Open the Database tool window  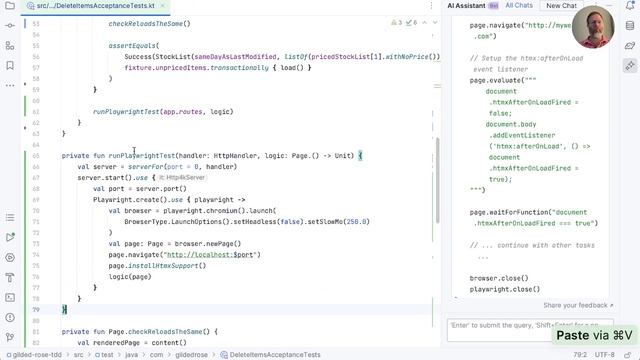click(630, 26)
